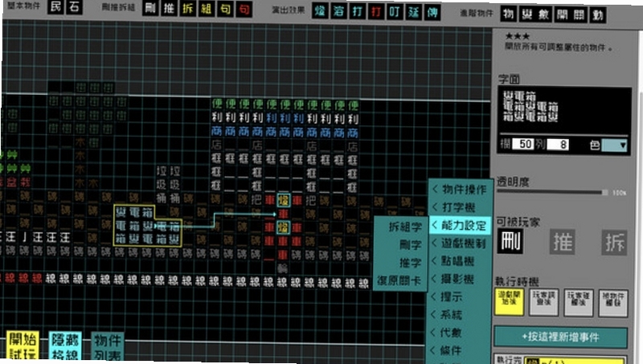Select the 物 advanced object tile

(509, 14)
